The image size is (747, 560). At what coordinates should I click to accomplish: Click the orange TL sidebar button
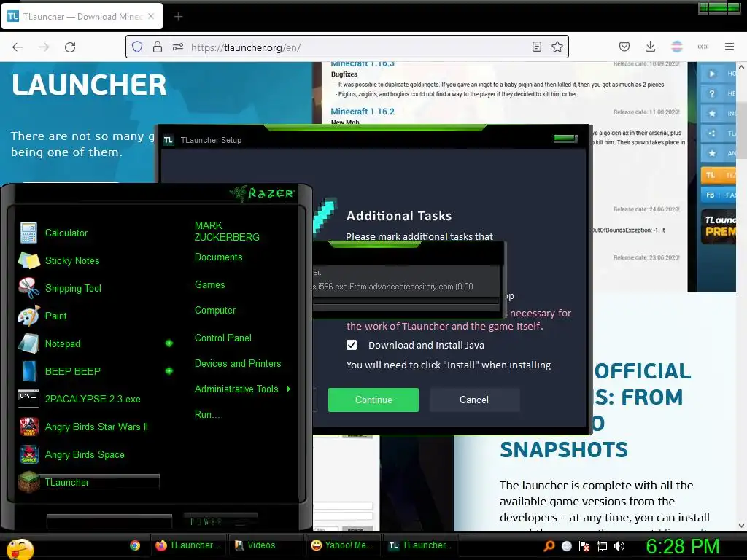[718, 175]
